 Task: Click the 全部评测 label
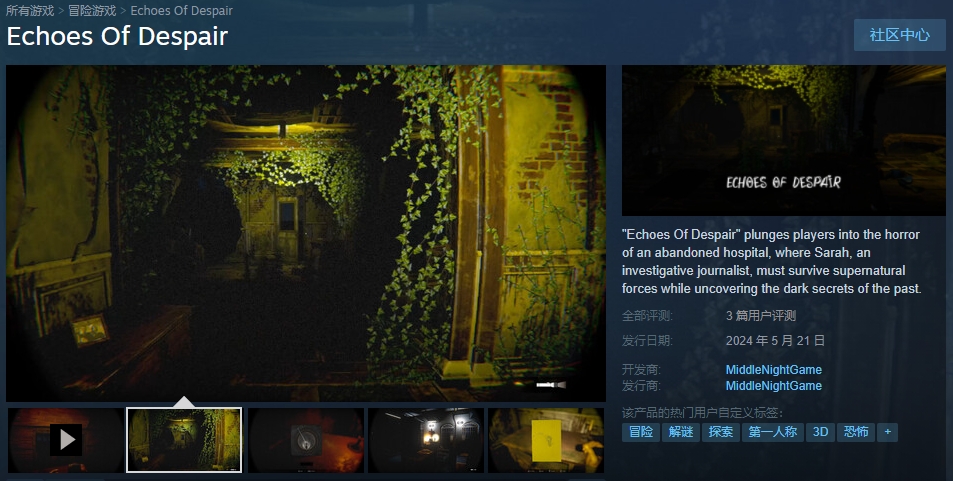[647, 316]
